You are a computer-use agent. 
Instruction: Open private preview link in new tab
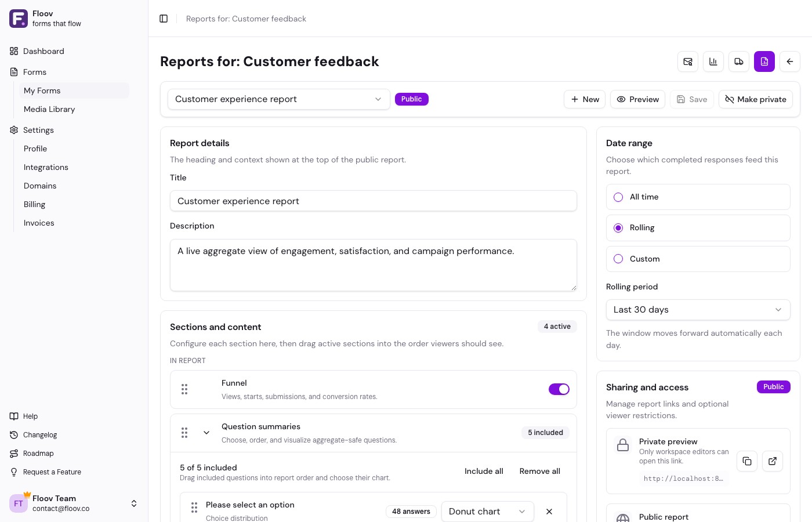[773, 461]
